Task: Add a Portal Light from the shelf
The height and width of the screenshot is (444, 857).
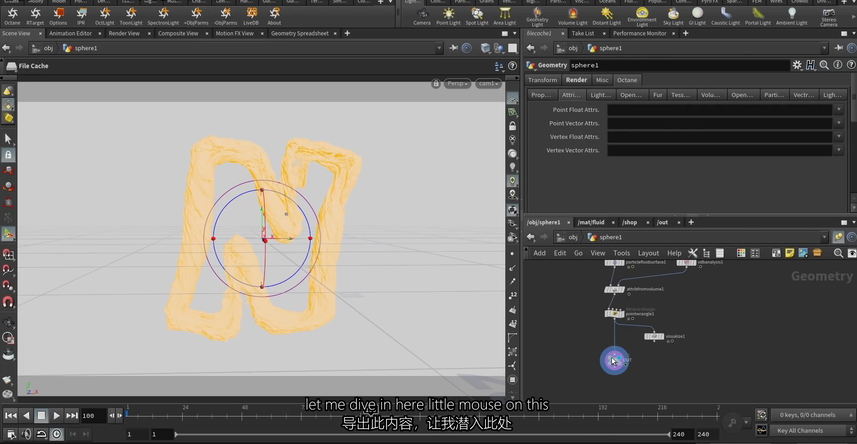Action: [757, 13]
